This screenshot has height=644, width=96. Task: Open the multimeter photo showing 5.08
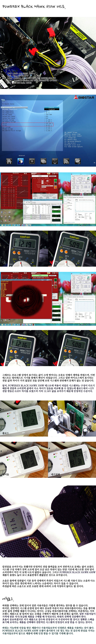click(72, 348)
